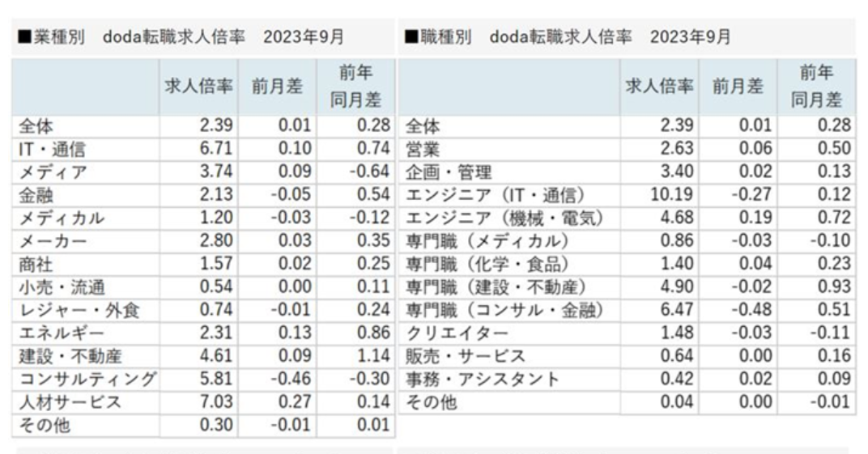
Task: Click the '専門職（コンサル・金融）' row label
Action: click(x=504, y=311)
